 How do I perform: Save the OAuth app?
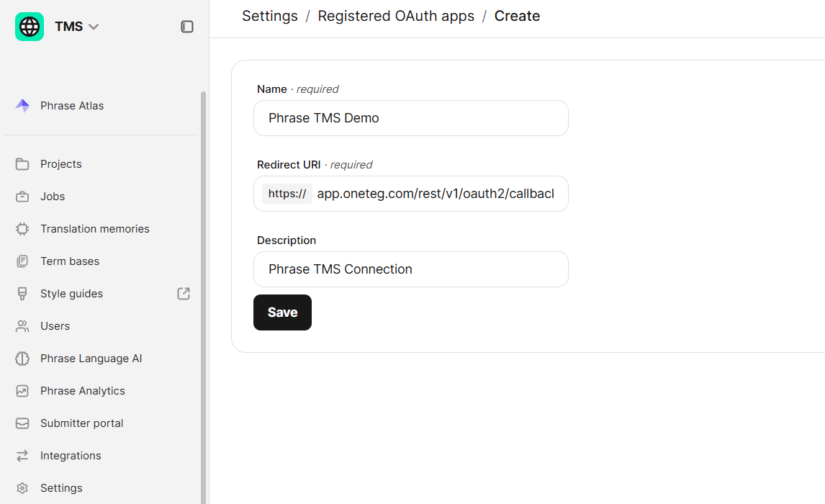coord(282,312)
